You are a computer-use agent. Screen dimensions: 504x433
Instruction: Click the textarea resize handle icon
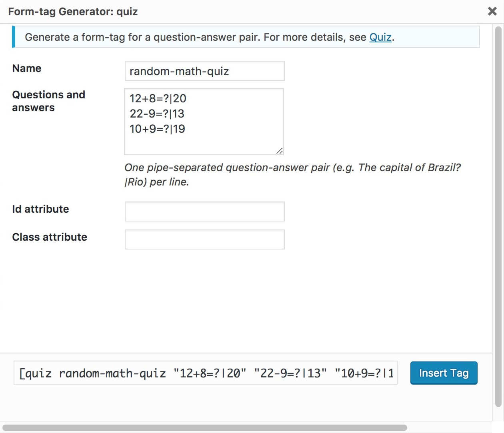point(280,151)
